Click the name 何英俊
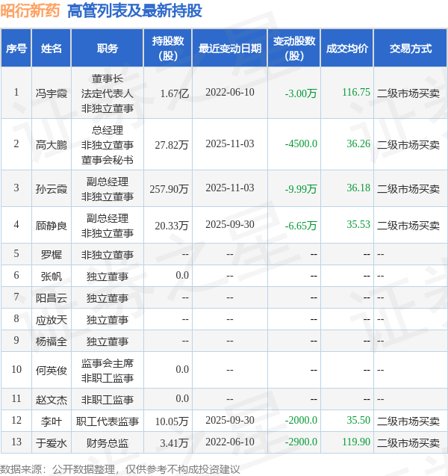Screen dimensions: 448x476 tap(52, 371)
